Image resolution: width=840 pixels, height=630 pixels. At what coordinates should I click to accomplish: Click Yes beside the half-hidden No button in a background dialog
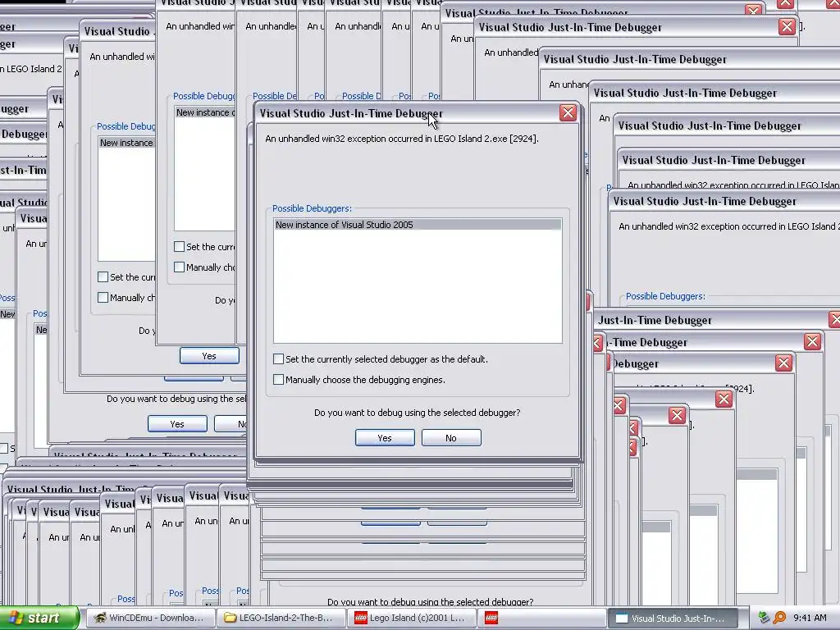pyautogui.click(x=177, y=424)
